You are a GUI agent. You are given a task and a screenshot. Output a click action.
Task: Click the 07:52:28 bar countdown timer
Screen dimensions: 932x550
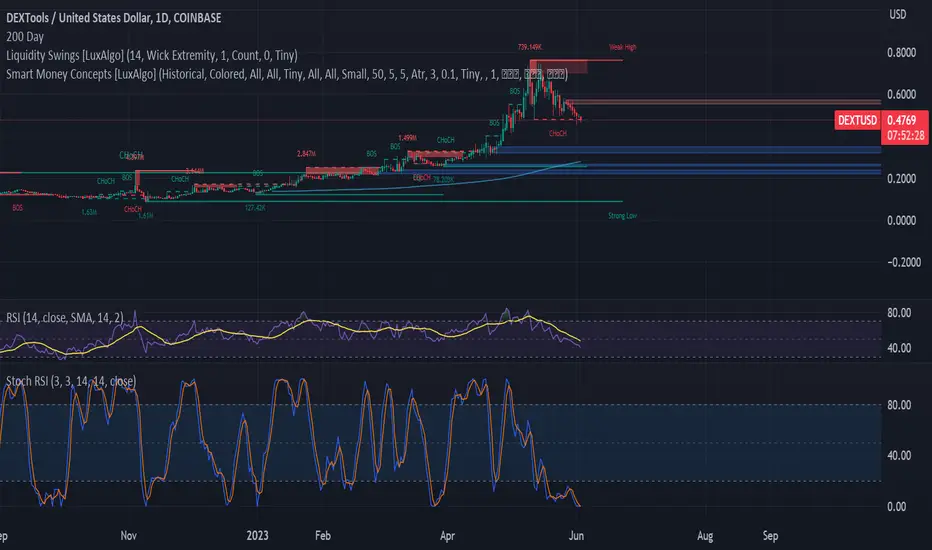pos(905,136)
